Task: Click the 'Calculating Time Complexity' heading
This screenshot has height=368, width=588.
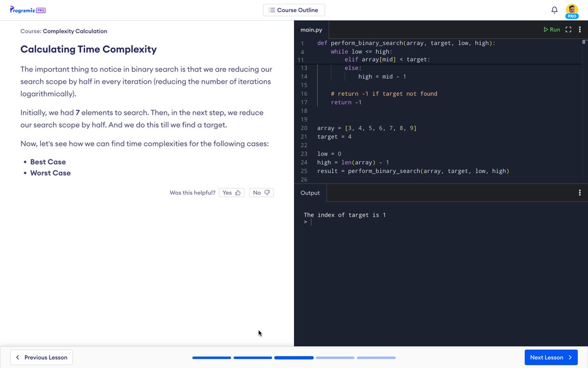Action: tap(89, 49)
